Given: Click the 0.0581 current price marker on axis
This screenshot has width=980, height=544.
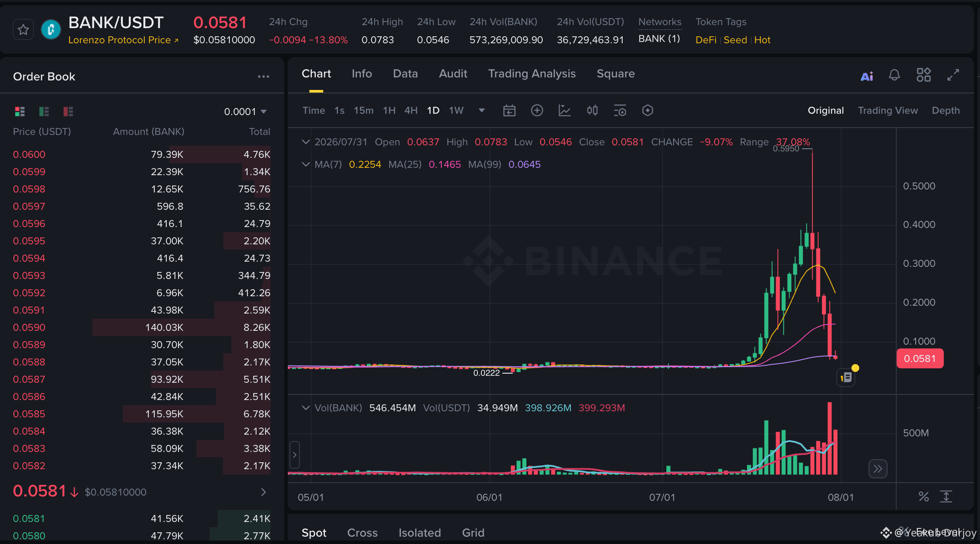Looking at the screenshot, I should click(920, 359).
